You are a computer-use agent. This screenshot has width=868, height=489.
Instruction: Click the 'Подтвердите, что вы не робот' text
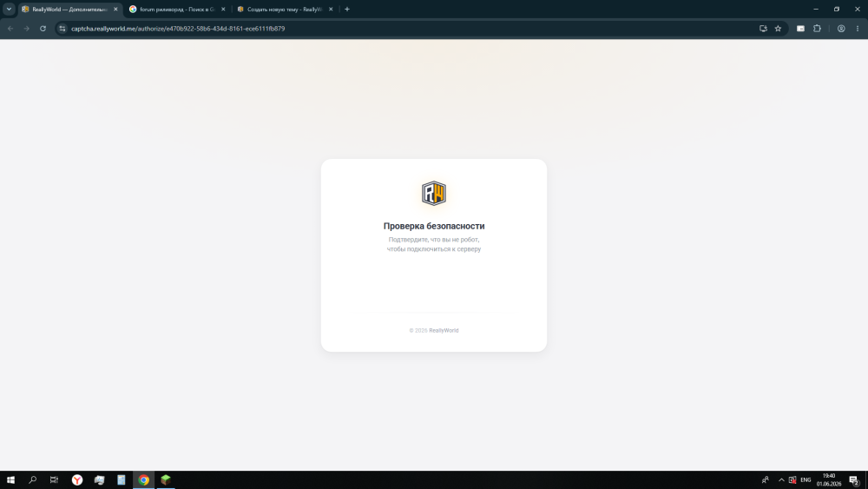pos(434,240)
